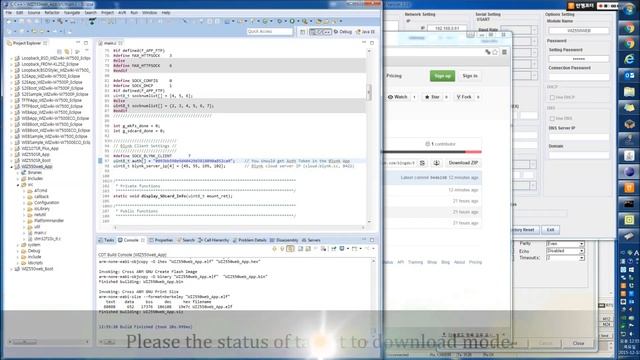The image size is (640, 360).
Task: Enable the Use DNS checkbox
Action: pos(552,118)
